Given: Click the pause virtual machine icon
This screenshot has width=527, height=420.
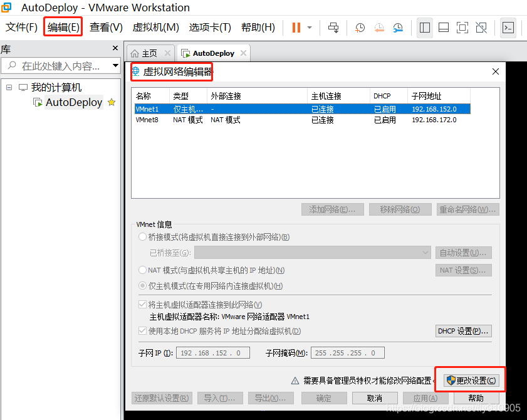Looking at the screenshot, I should click(296, 28).
